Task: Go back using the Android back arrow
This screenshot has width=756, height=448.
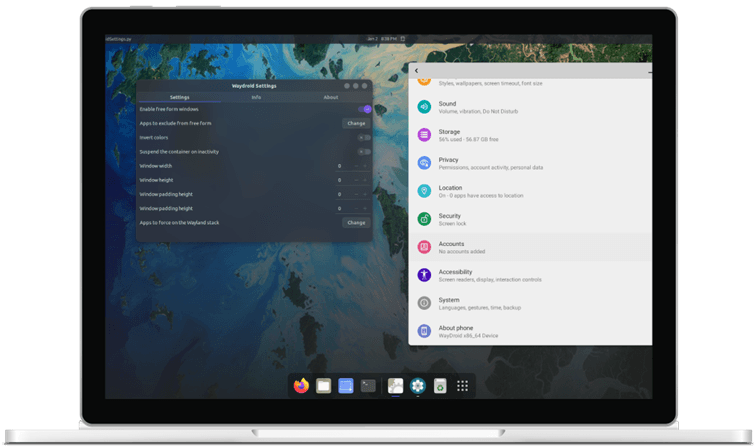Action: point(417,71)
